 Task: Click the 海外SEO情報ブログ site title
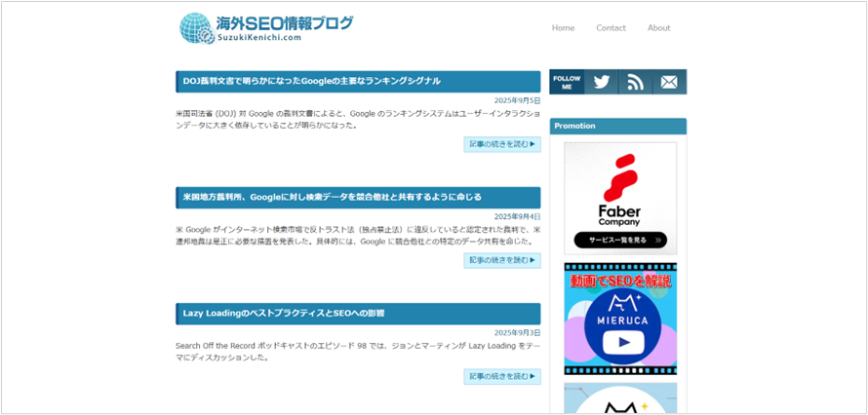(285, 23)
